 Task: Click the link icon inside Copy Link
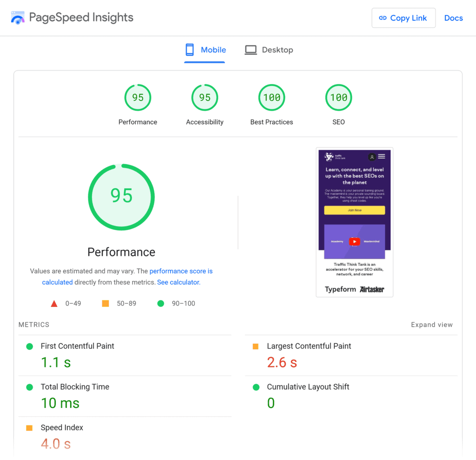pyautogui.click(x=383, y=18)
